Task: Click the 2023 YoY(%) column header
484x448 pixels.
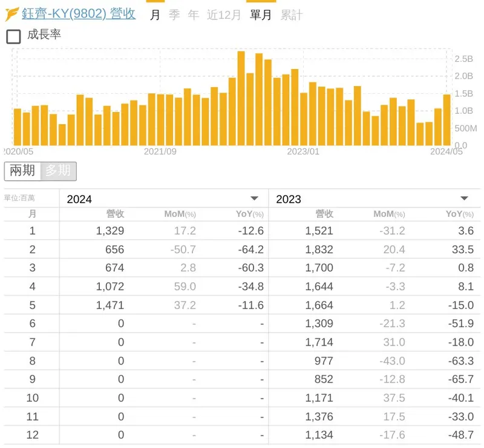Action: point(460,214)
